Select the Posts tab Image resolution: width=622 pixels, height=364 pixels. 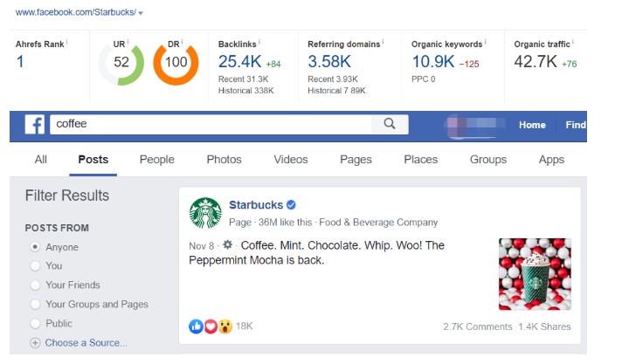(x=93, y=160)
